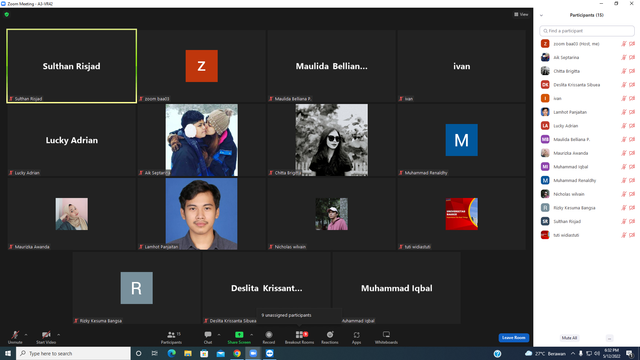Image resolution: width=640 pixels, height=360 pixels.
Task: Open Cortana circle icon on taskbar
Action: click(x=138, y=353)
